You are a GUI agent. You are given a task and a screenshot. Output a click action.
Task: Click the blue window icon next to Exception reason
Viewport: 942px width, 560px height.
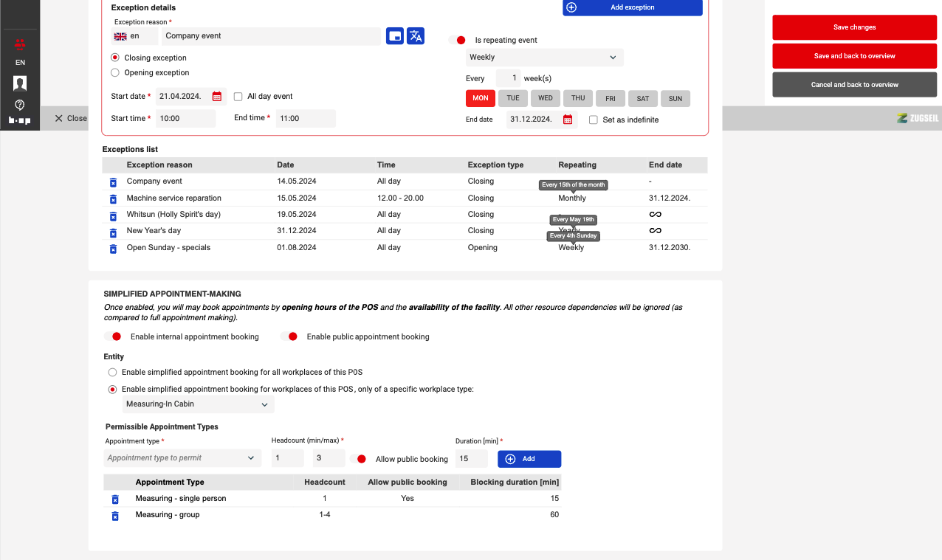point(395,36)
